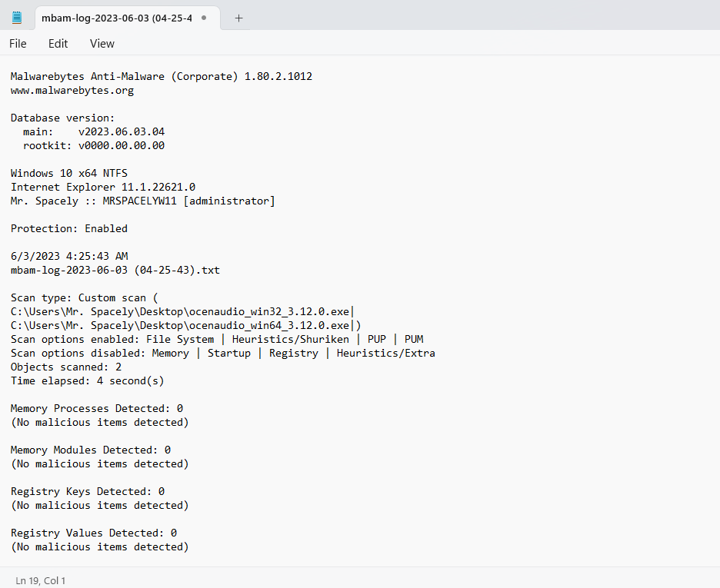Click the 'rootkit: v0000.00.00.00' line
Viewport: 720px width, 588px height.
click(x=94, y=145)
